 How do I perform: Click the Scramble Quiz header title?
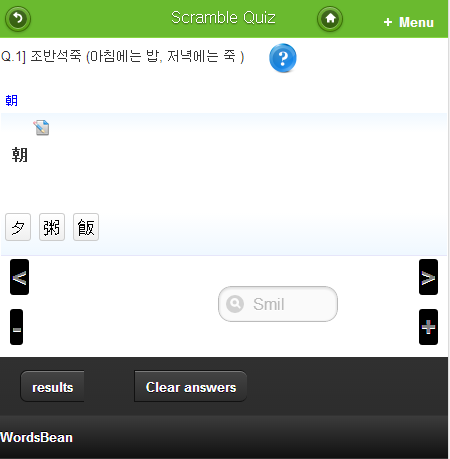pos(223,18)
